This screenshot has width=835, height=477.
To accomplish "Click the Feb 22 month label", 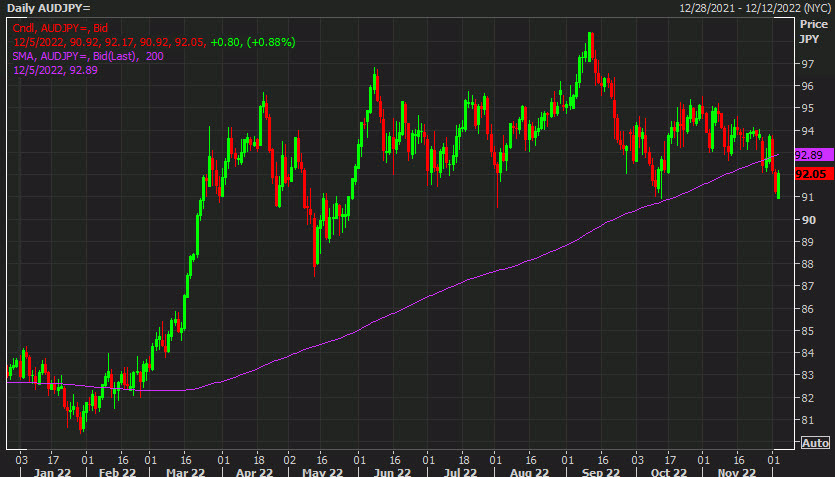I will [117, 472].
